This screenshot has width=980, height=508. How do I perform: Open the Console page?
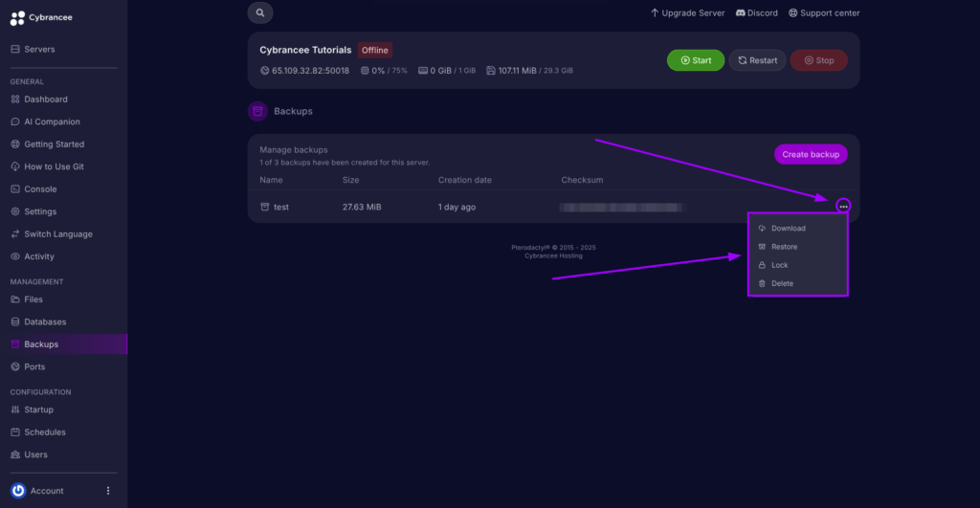pos(33,189)
